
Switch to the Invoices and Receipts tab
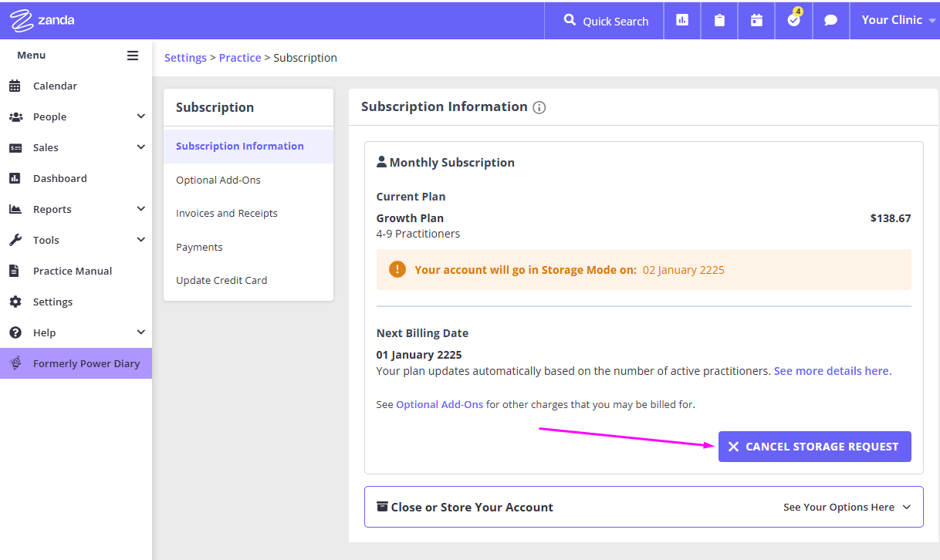(226, 213)
